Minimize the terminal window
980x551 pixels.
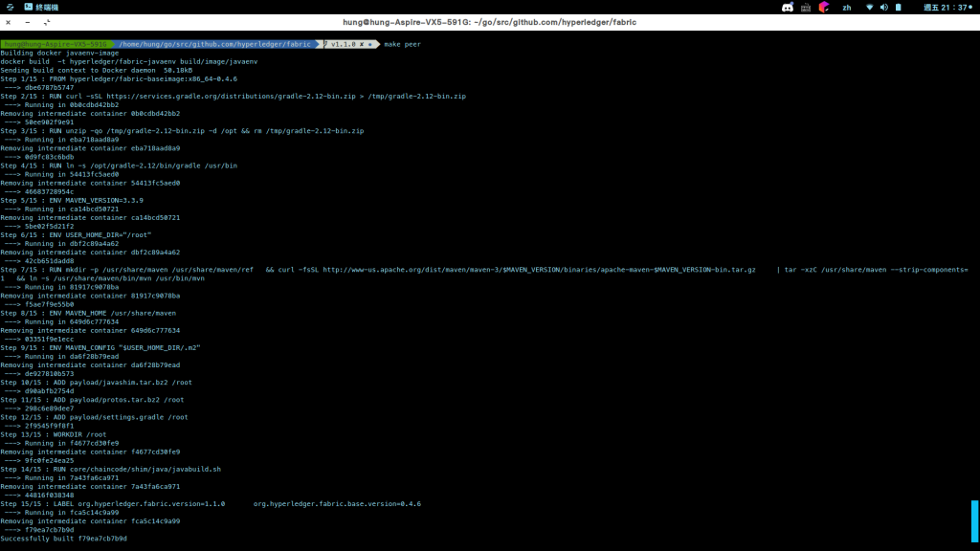28,22
